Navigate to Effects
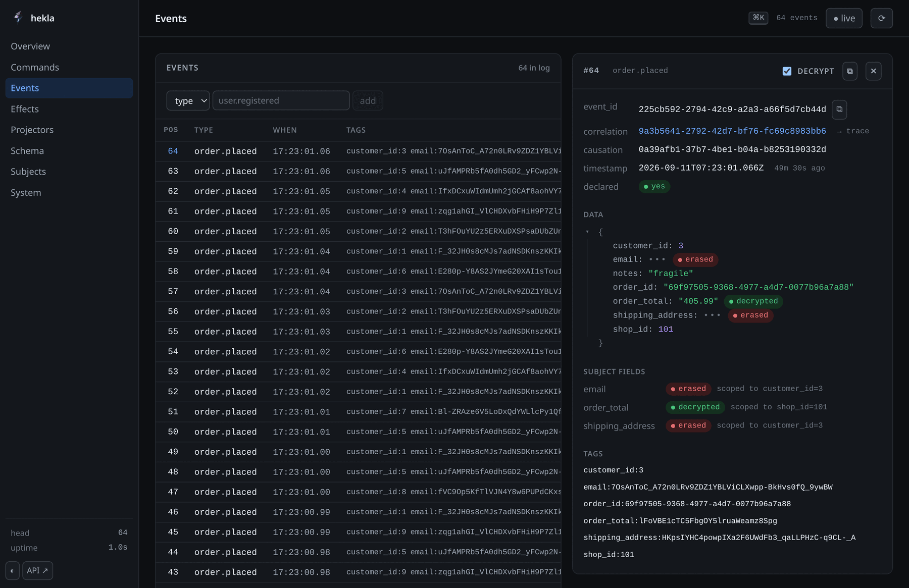Viewport: 909px width, 588px height. pyautogui.click(x=69, y=109)
